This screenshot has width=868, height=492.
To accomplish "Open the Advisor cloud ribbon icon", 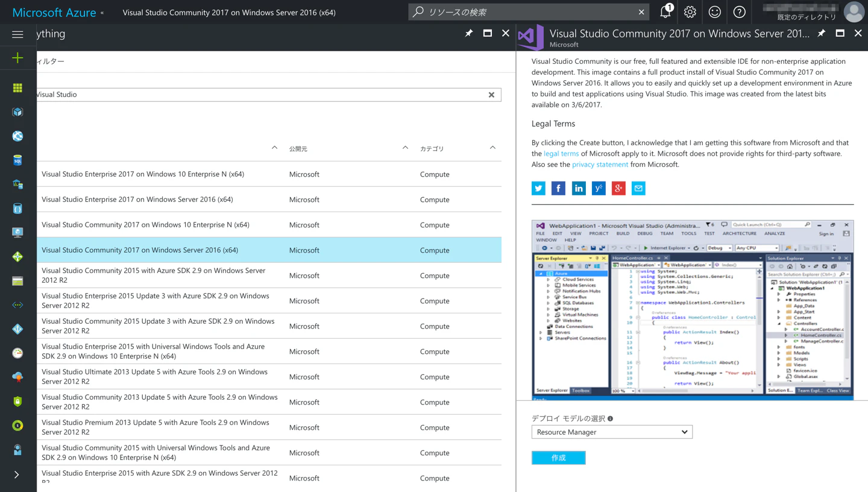I will 17,377.
